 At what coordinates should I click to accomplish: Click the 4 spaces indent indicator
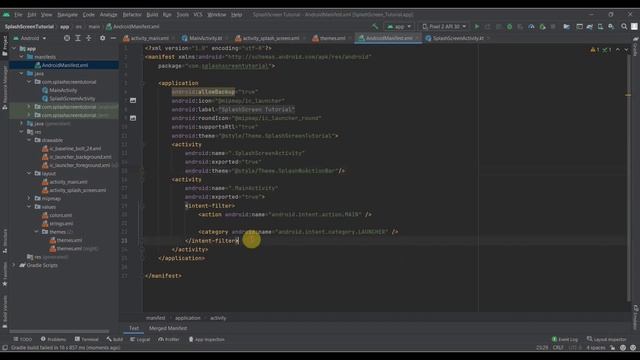click(x=596, y=348)
